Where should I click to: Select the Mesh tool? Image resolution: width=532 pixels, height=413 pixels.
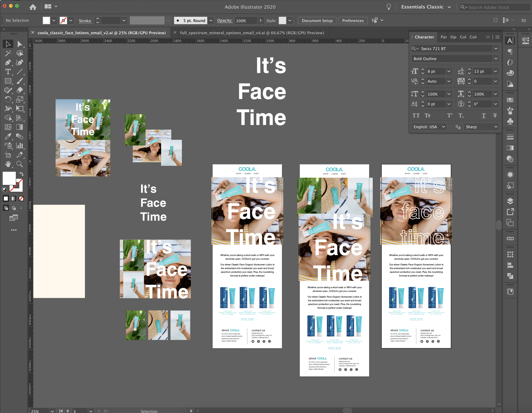tap(8, 127)
